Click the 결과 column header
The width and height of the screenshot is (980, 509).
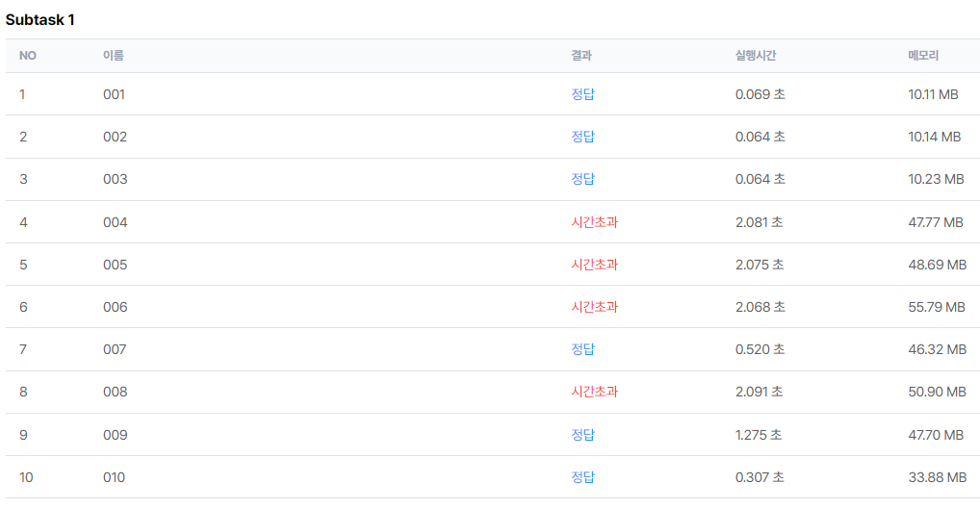coord(581,56)
